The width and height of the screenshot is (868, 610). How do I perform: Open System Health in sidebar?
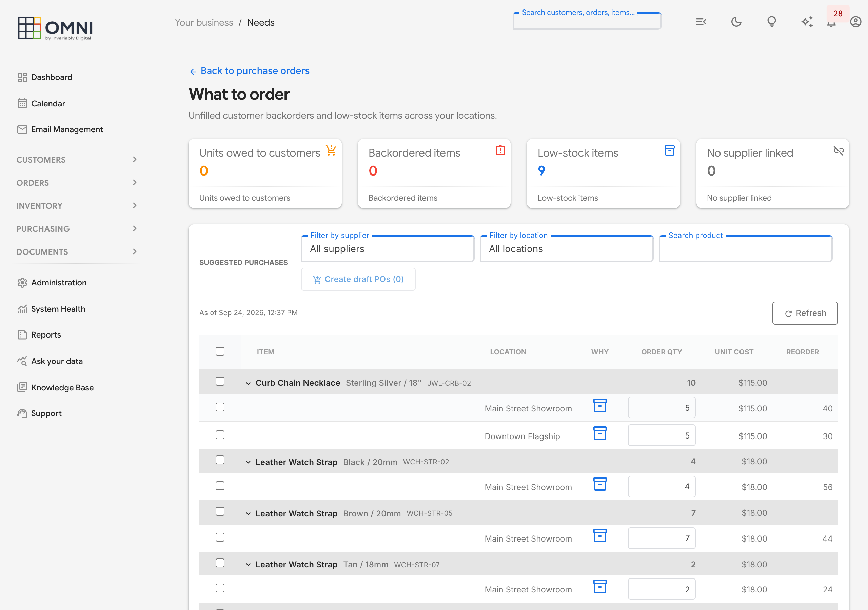(x=52, y=309)
